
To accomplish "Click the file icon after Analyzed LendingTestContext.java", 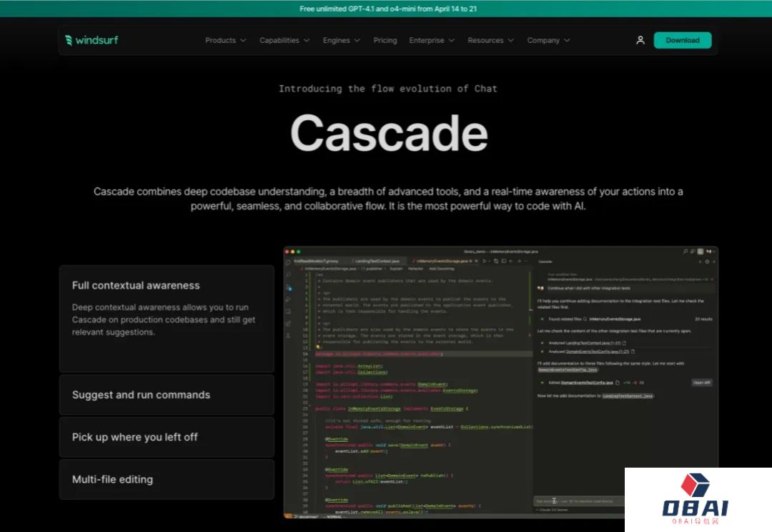I will tap(624, 343).
